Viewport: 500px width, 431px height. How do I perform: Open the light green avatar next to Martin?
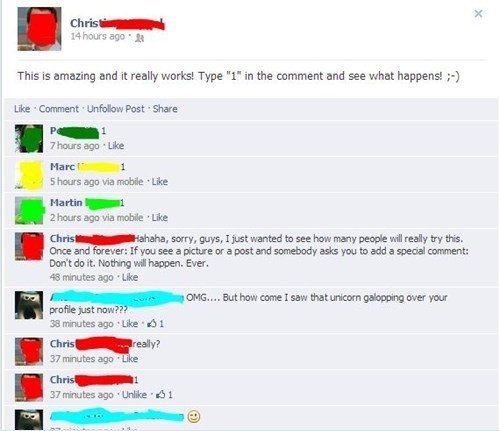[x=29, y=211]
